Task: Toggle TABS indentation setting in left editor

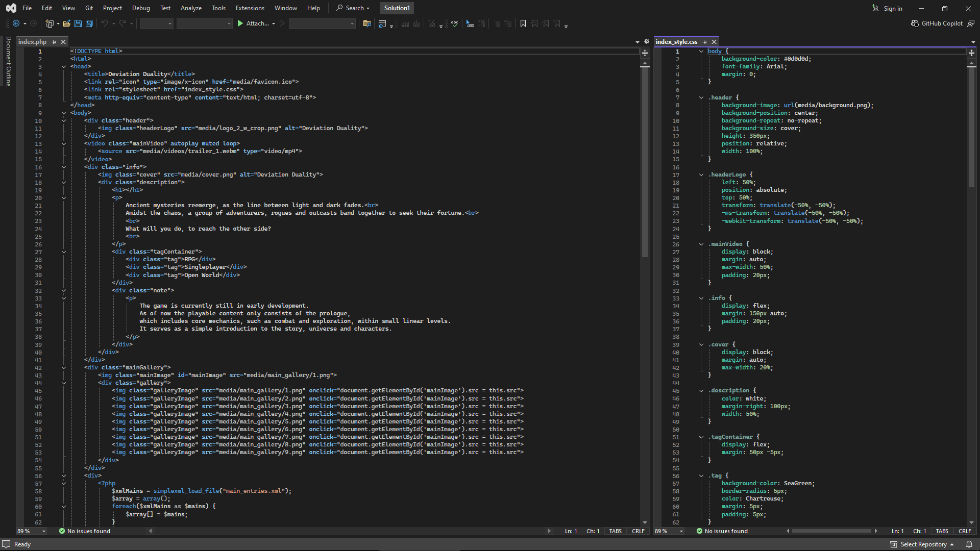Action: click(615, 531)
